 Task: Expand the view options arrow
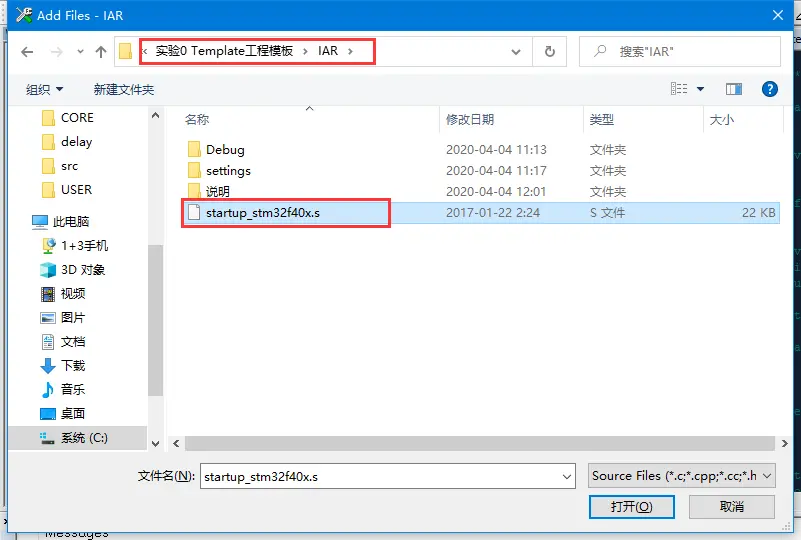click(700, 89)
